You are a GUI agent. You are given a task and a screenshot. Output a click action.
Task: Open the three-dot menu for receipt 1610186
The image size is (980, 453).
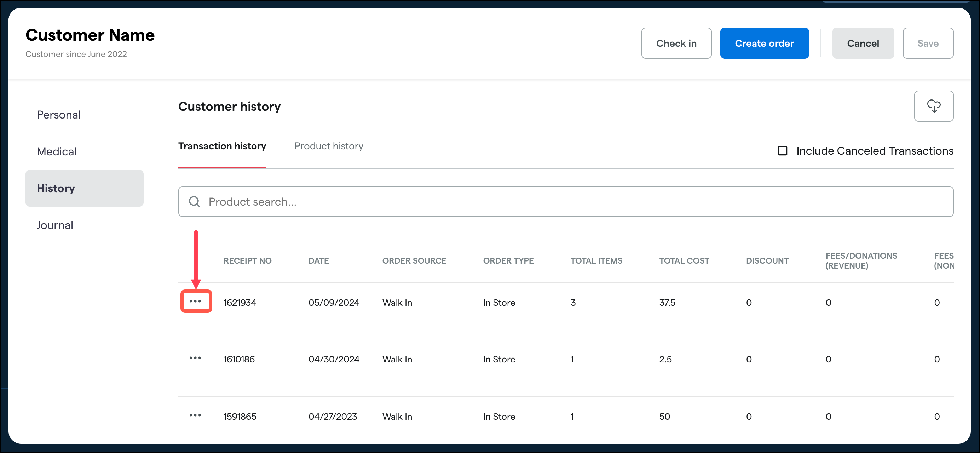tap(196, 358)
